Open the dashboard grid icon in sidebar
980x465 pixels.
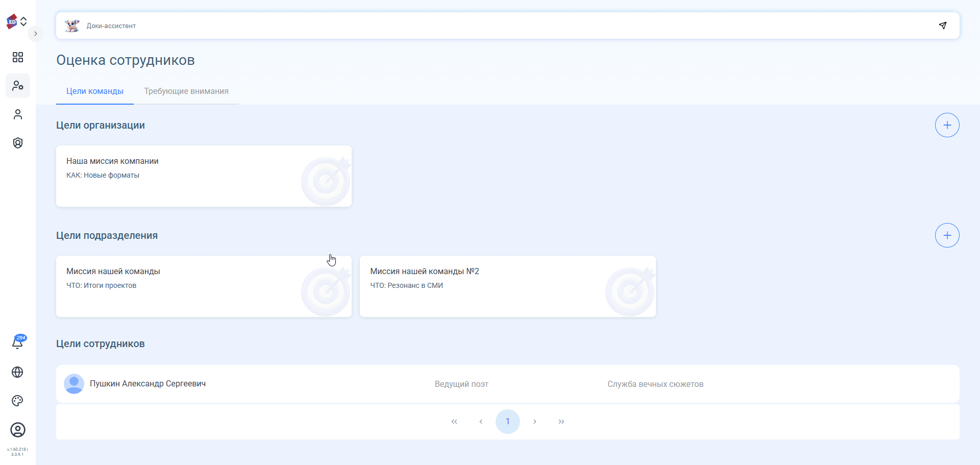18,57
